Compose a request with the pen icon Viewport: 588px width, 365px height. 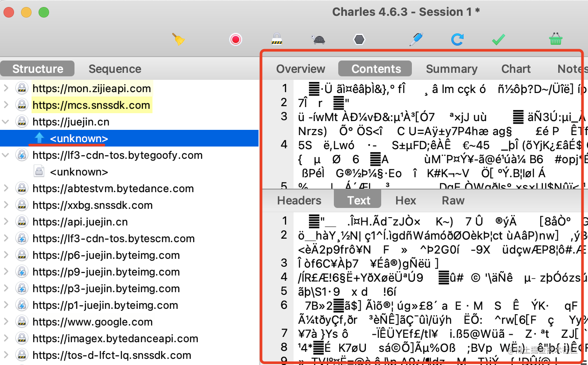pos(416,39)
